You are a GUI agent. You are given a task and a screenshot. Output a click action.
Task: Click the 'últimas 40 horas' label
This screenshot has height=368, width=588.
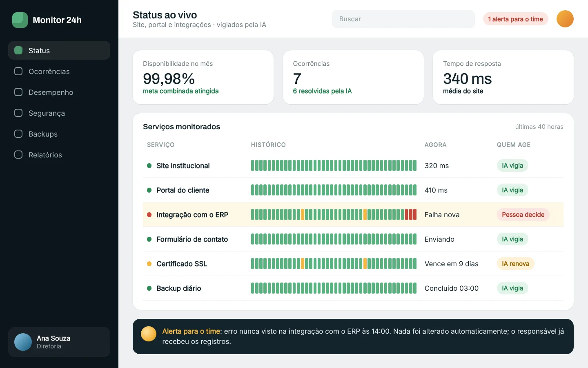(x=539, y=127)
